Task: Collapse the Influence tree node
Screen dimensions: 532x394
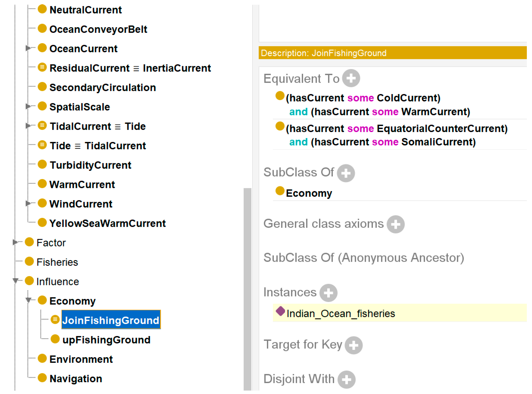Action: pos(15,281)
